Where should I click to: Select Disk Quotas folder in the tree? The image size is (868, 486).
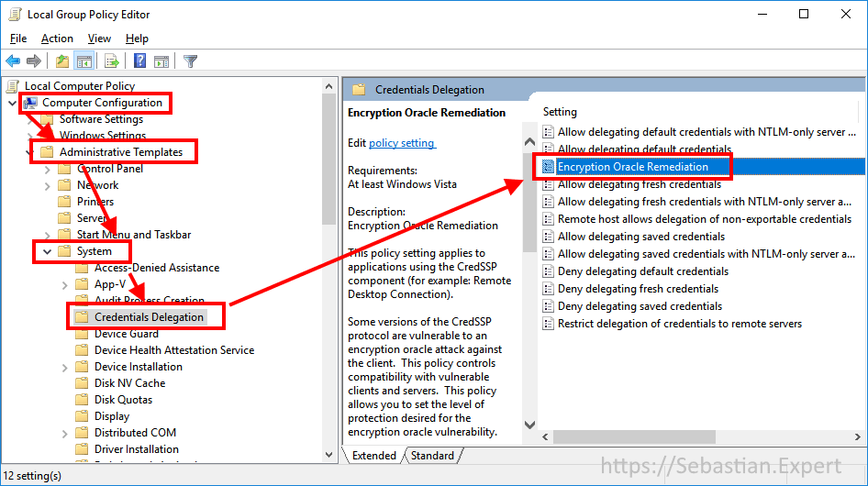pyautogui.click(x=123, y=400)
